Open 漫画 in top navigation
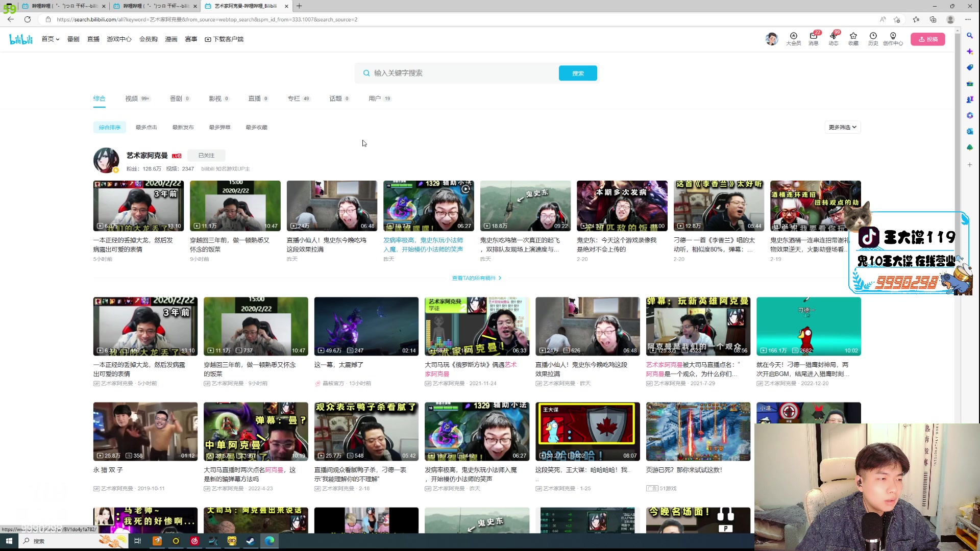 [171, 39]
